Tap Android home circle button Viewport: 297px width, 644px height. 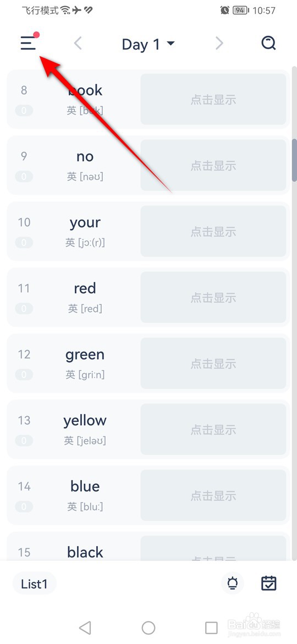148,627
